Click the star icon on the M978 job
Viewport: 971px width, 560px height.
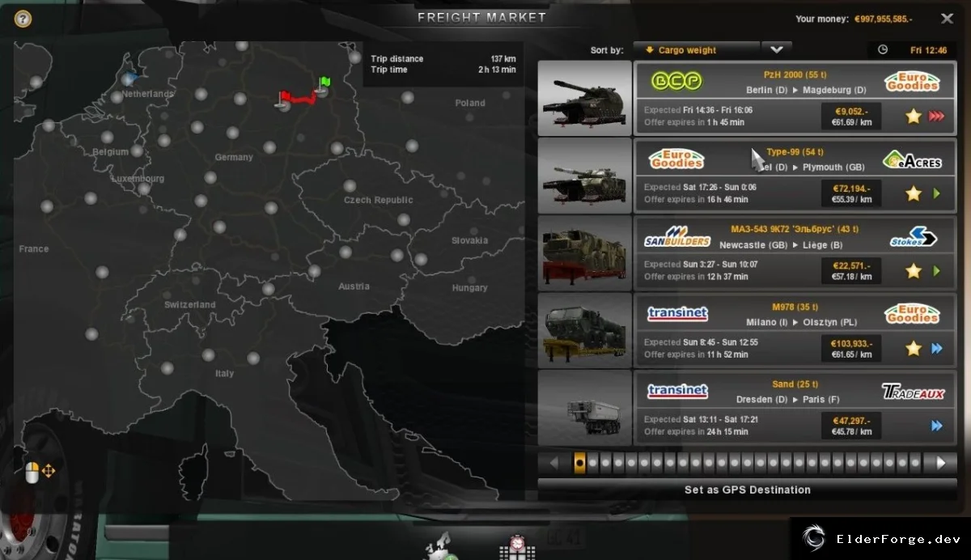(914, 349)
